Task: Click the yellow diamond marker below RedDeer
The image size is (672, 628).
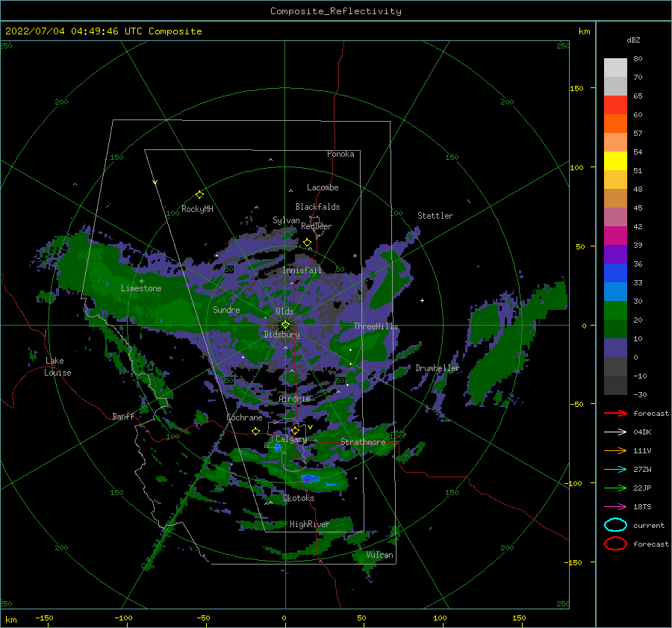Action: coord(308,243)
